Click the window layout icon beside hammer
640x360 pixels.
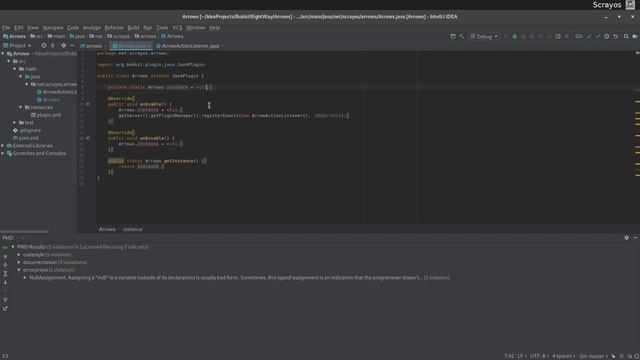pyautogui.click(x=453, y=36)
